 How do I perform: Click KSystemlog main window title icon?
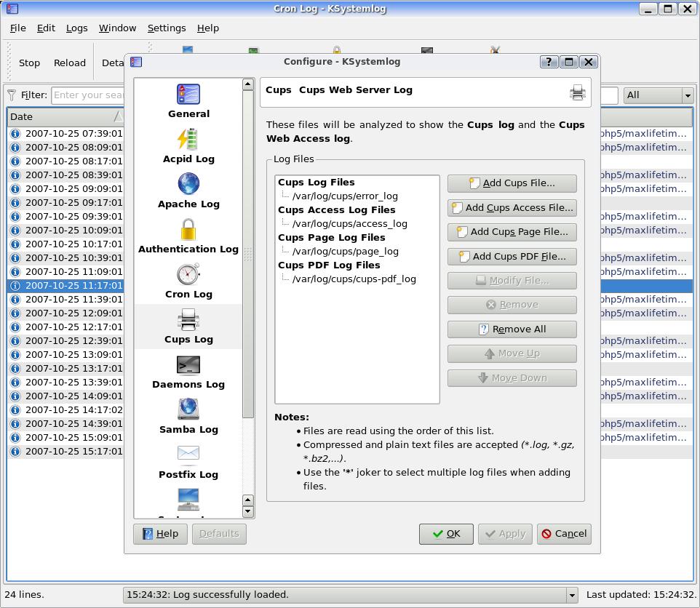click(x=12, y=9)
